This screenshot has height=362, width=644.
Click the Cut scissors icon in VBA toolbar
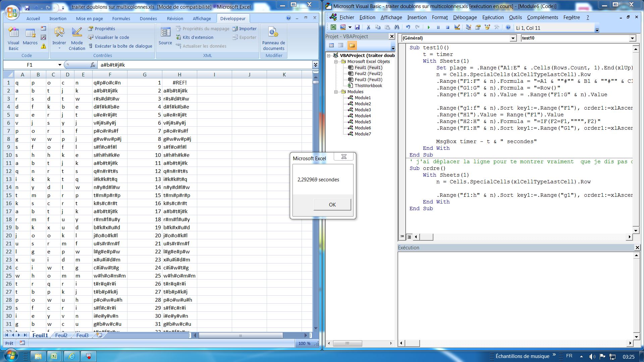click(368, 27)
